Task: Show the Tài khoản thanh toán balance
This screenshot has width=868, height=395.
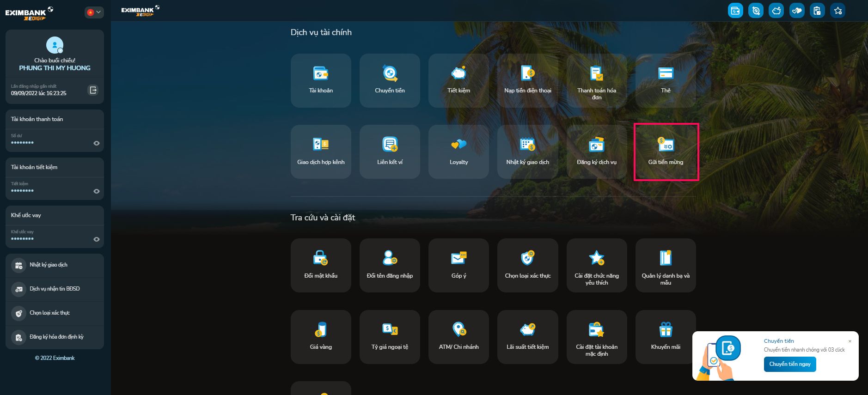Action: 96,143
